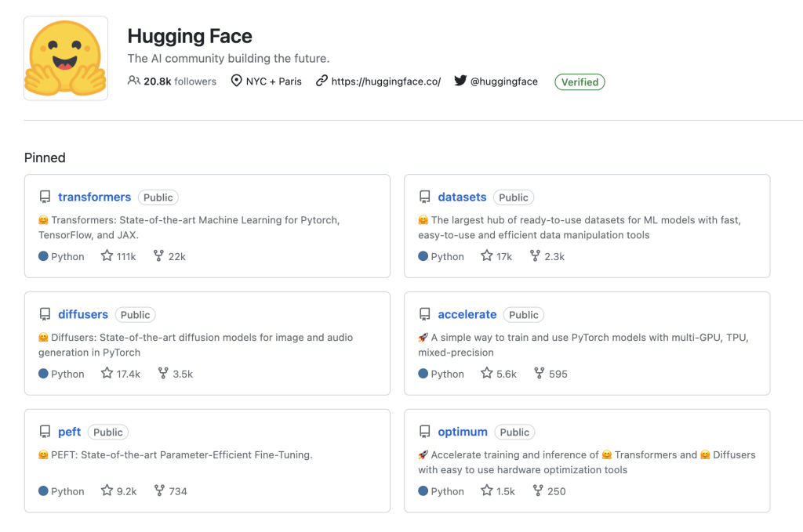Click the star icon on the diffusers repo

click(105, 373)
